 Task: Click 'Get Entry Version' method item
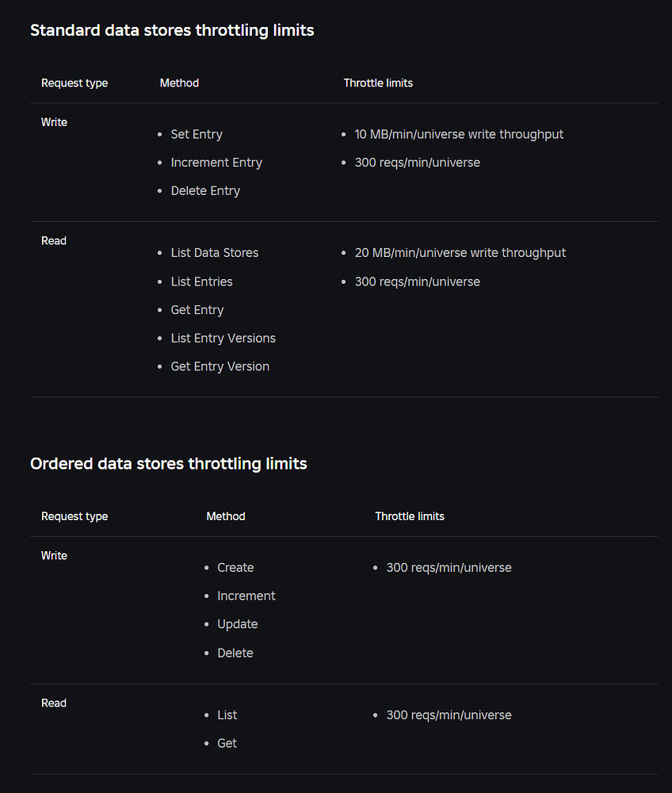pyautogui.click(x=220, y=366)
